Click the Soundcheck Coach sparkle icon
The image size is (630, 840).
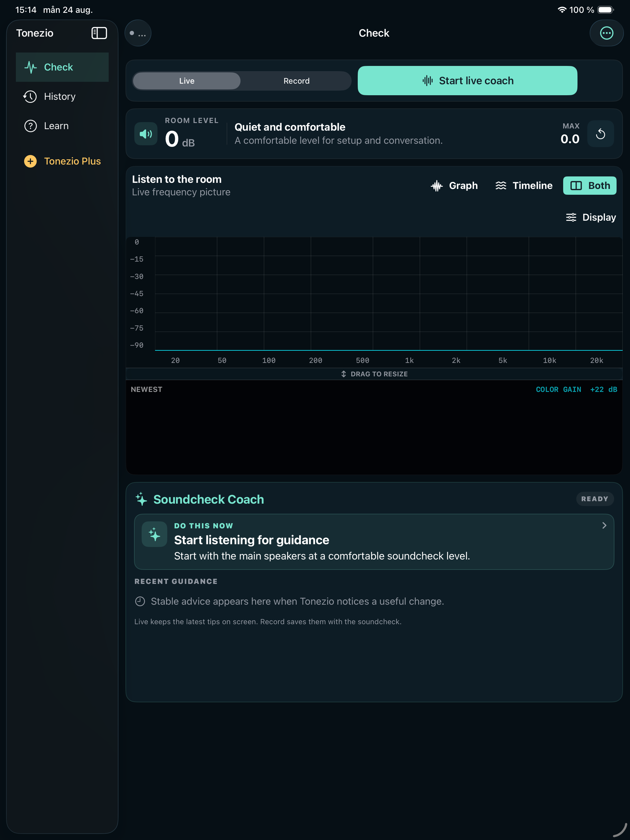click(141, 499)
